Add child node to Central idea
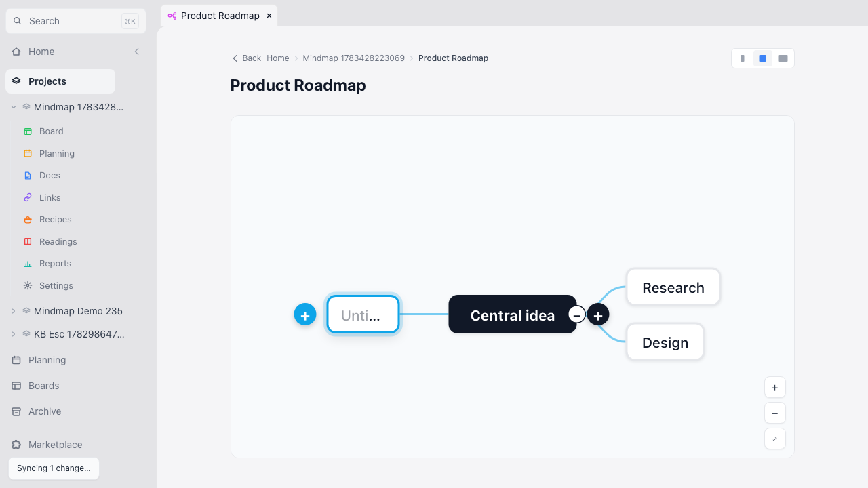868x488 pixels. coord(598,315)
